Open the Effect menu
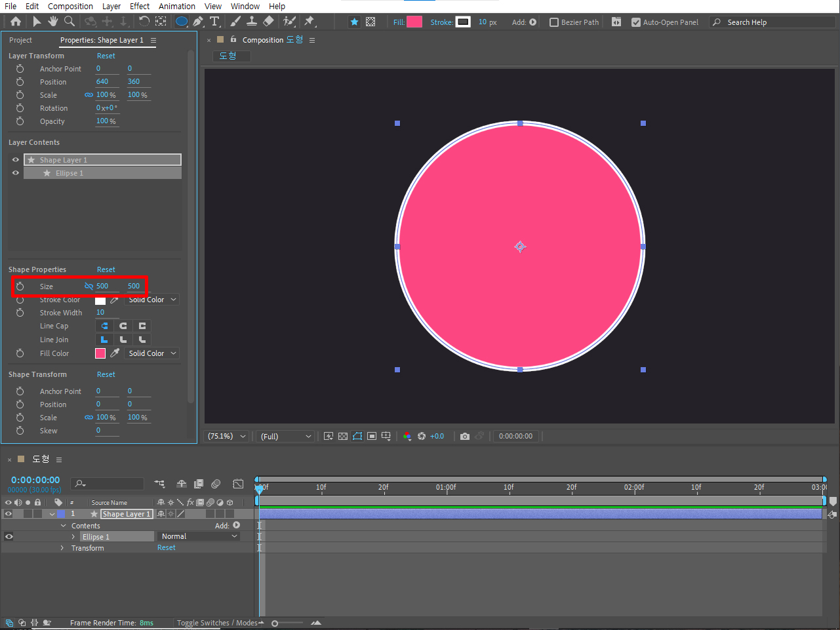The height and width of the screenshot is (630, 840). [x=140, y=6]
